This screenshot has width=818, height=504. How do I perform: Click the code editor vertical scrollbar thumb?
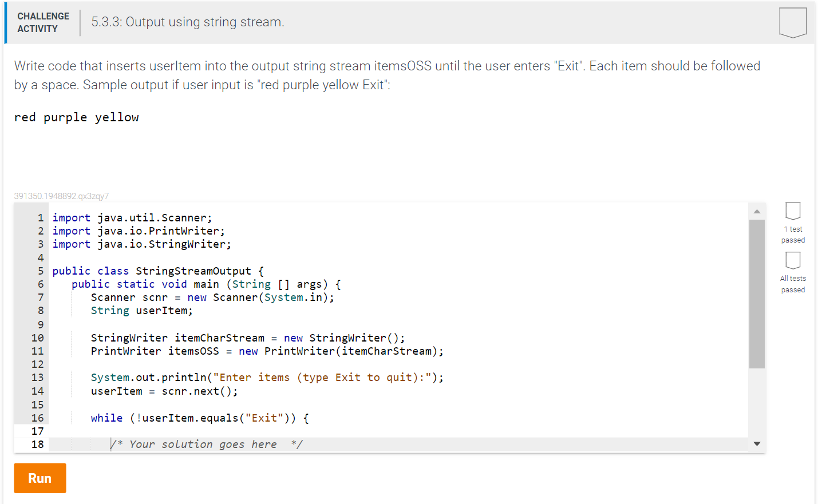coord(757,294)
